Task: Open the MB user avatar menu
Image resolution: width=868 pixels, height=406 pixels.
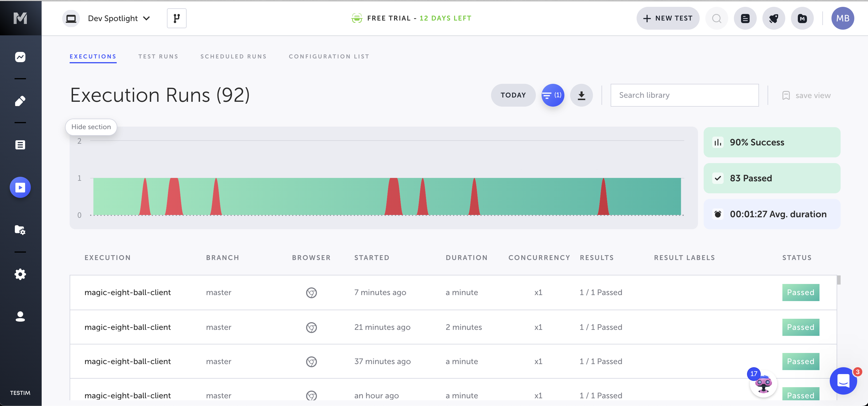Action: pyautogui.click(x=842, y=18)
